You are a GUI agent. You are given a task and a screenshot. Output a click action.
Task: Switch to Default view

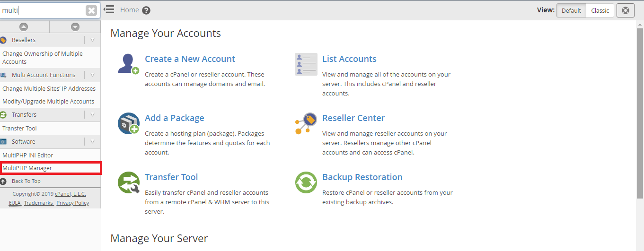[571, 10]
